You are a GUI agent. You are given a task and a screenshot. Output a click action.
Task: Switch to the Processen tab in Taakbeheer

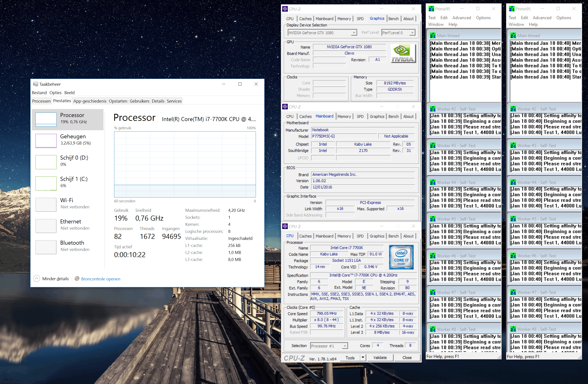41,101
